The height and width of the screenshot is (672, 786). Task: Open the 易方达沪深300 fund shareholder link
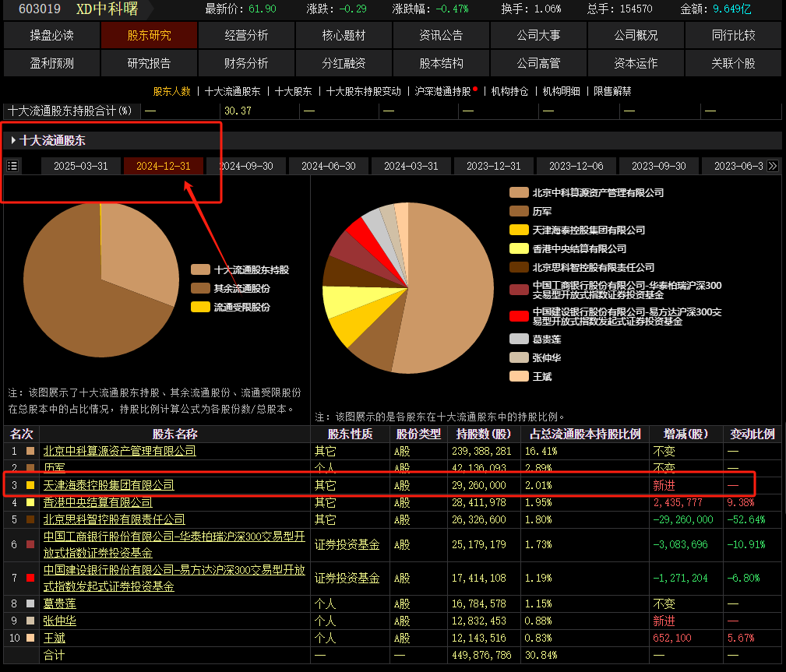[174, 578]
